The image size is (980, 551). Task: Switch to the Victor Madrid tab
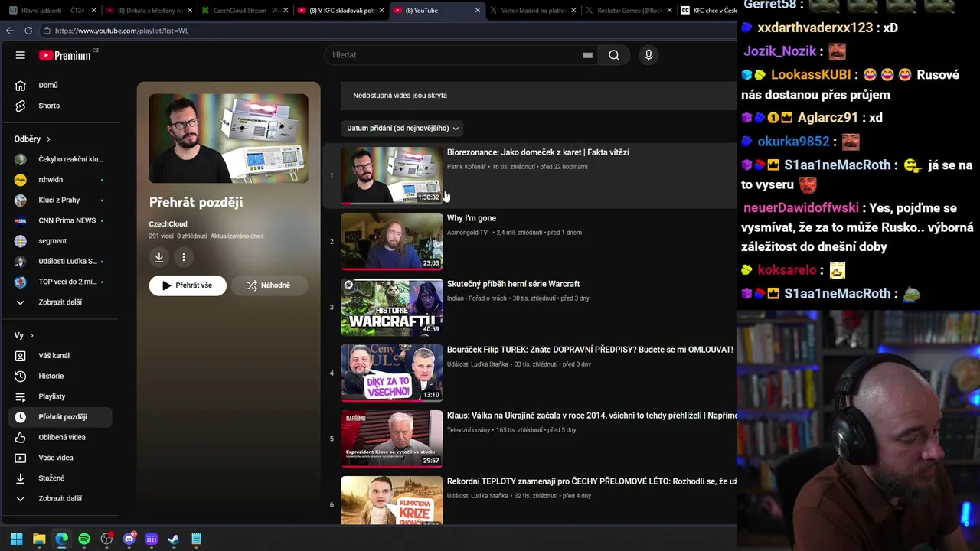tap(533, 11)
